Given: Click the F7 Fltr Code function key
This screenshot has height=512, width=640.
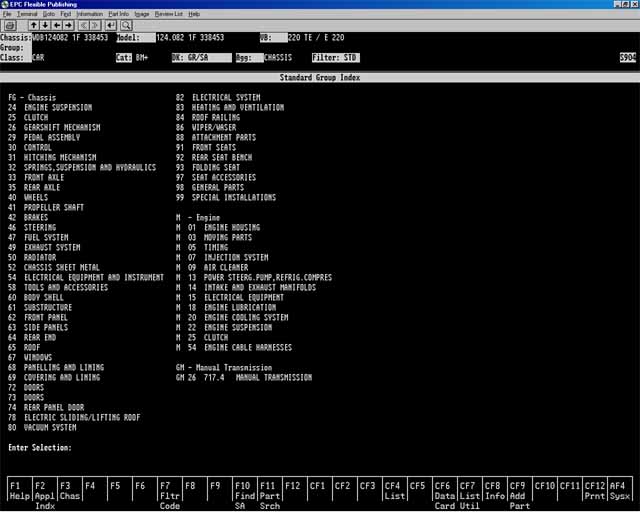Looking at the screenshot, I should pyautogui.click(x=169, y=491).
